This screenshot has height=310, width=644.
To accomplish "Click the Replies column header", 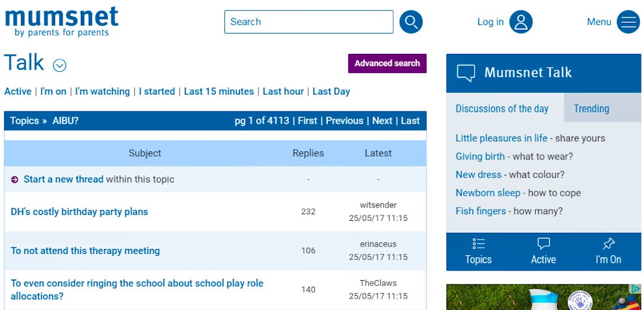I will 308,153.
